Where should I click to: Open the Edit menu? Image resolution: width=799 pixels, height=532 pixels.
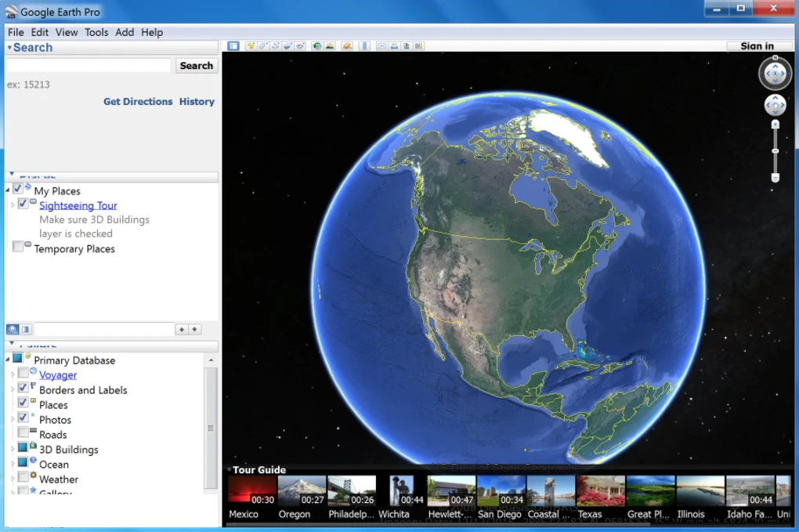pos(40,32)
